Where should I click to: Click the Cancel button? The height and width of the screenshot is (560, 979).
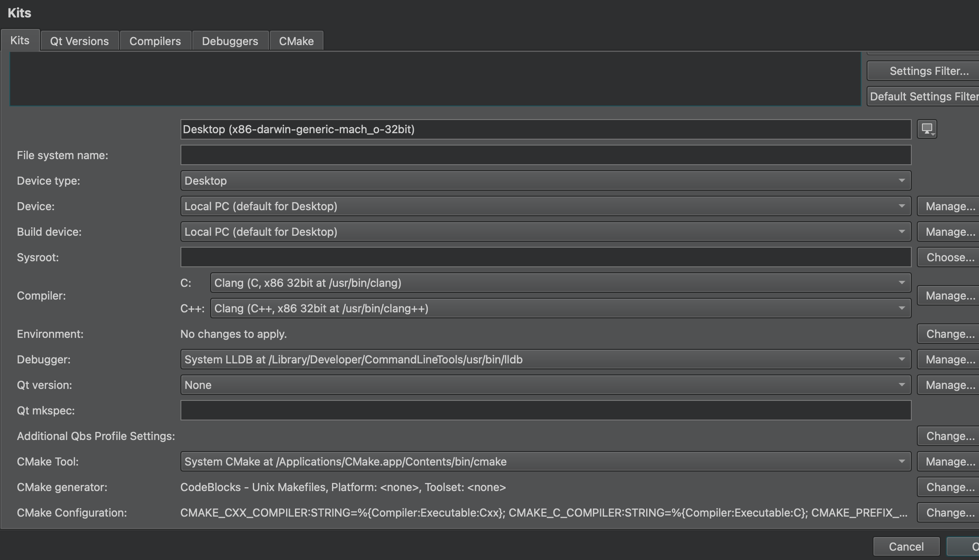pyautogui.click(x=906, y=546)
